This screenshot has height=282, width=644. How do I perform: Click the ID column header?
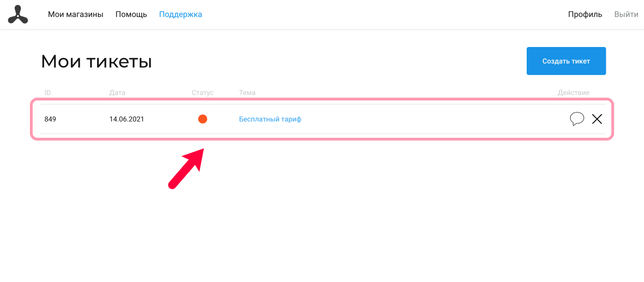pyautogui.click(x=47, y=93)
